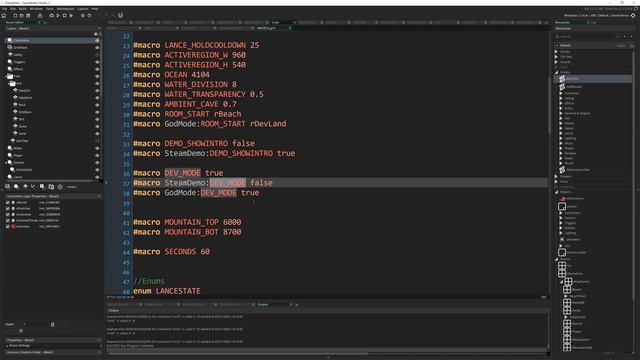Click the target manager icon at top right
Screen dimensions: 640x360
click(x=633, y=16)
